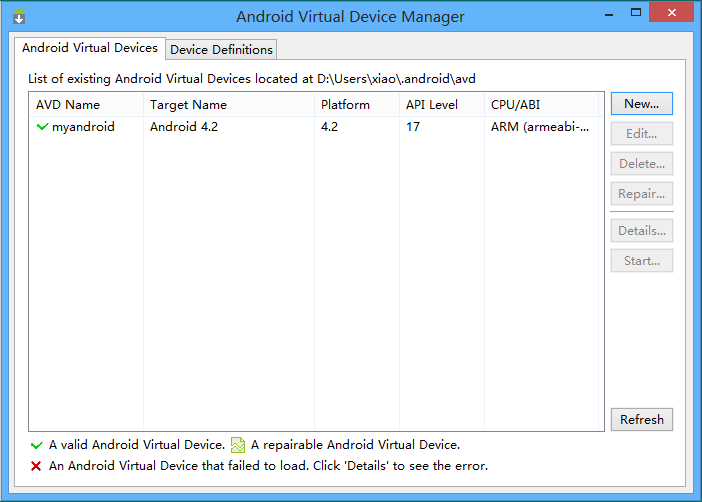Click the Android SDK window title icon
The height and width of the screenshot is (502, 702).
[19, 16]
